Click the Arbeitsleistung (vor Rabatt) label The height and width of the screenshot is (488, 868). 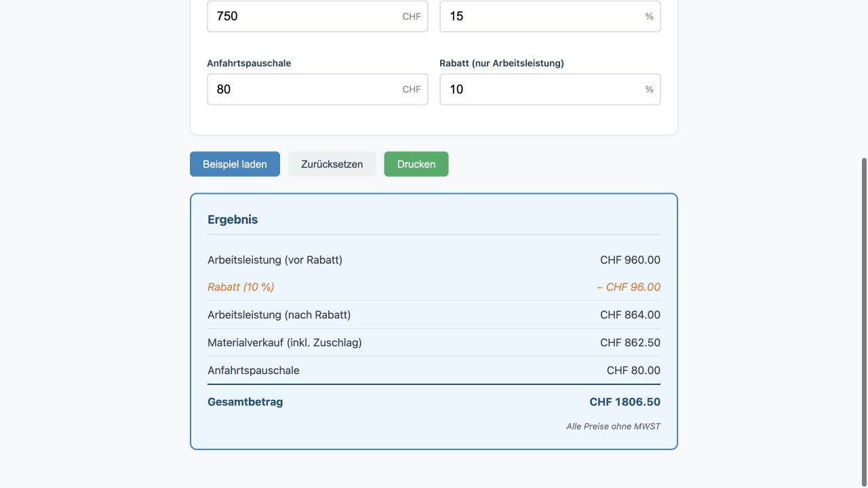(x=275, y=260)
